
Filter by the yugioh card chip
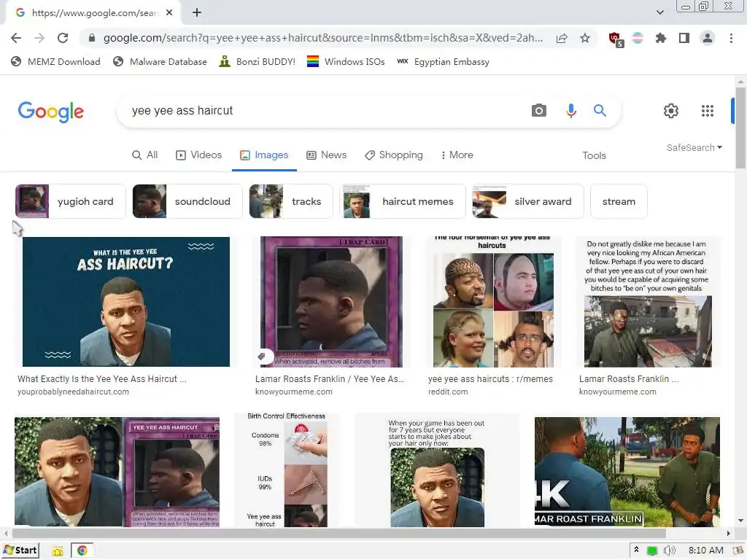click(71, 201)
